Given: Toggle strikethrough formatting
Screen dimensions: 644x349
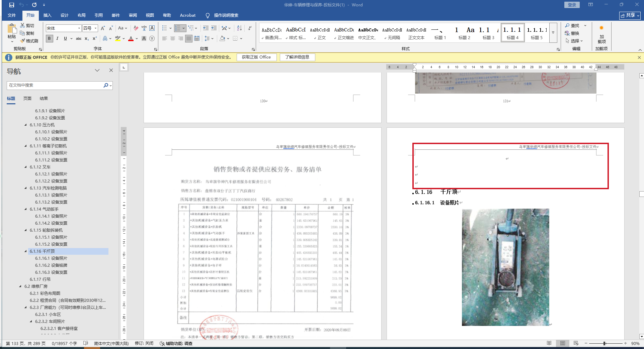Looking at the screenshot, I should pyautogui.click(x=79, y=38).
